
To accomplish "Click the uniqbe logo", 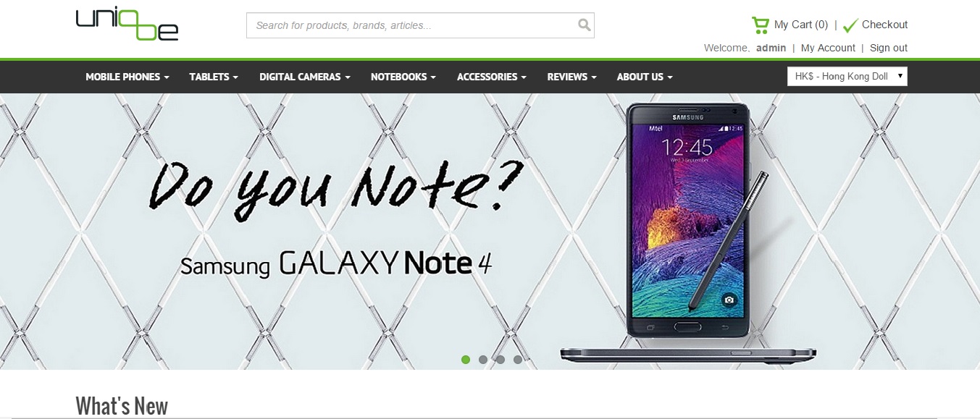I will point(127,24).
